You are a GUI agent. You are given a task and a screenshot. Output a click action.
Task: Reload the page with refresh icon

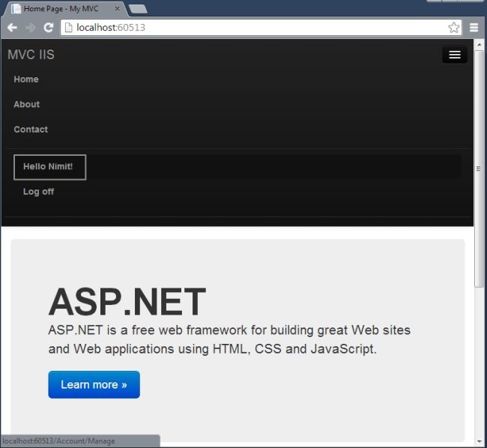point(49,28)
